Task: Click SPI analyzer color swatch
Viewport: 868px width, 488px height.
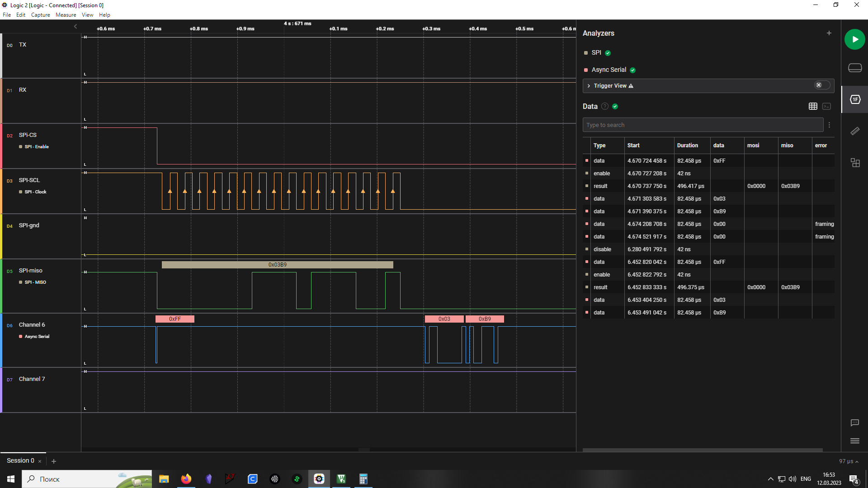Action: click(x=586, y=53)
